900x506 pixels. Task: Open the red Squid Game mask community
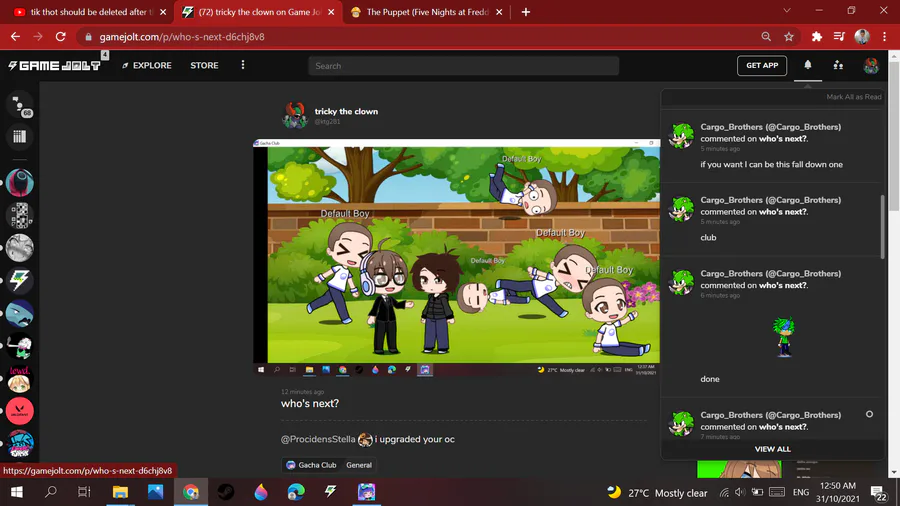pos(20,183)
